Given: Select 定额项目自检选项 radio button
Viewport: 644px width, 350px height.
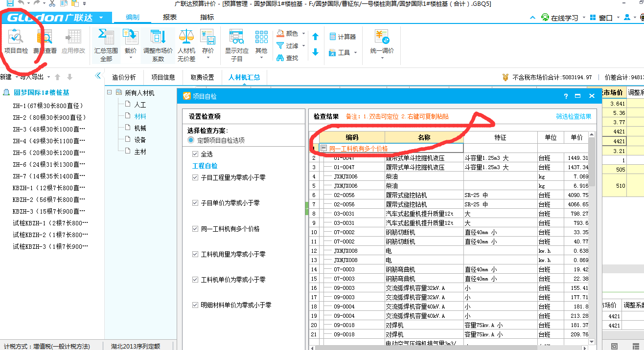Looking at the screenshot, I should point(191,140).
